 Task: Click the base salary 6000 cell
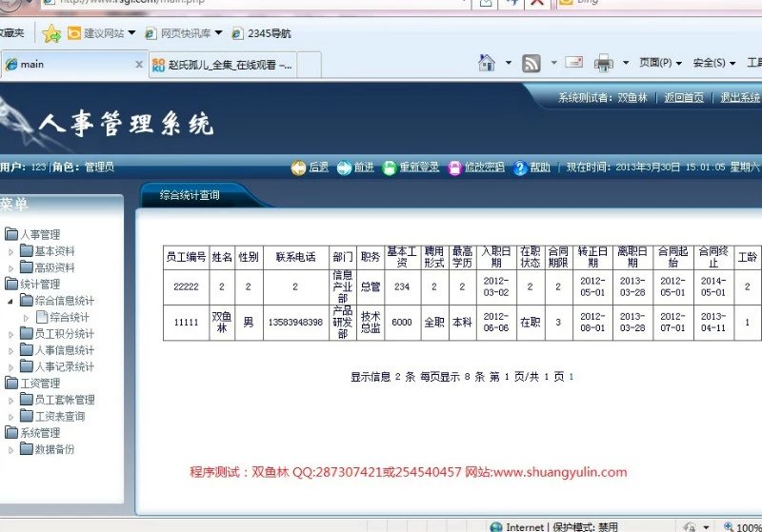point(402,323)
